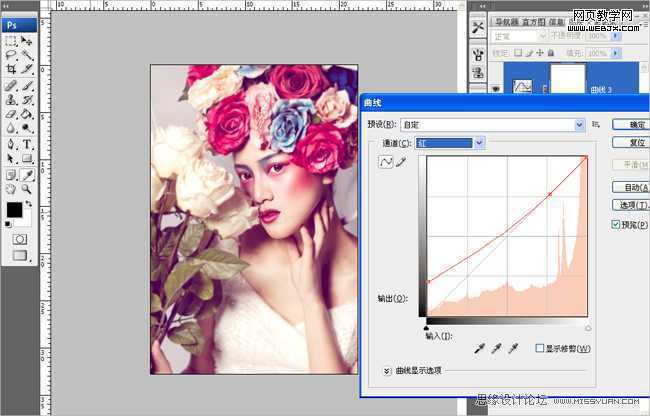
Task: Click the black point input slider triangle
Action: 426,328
